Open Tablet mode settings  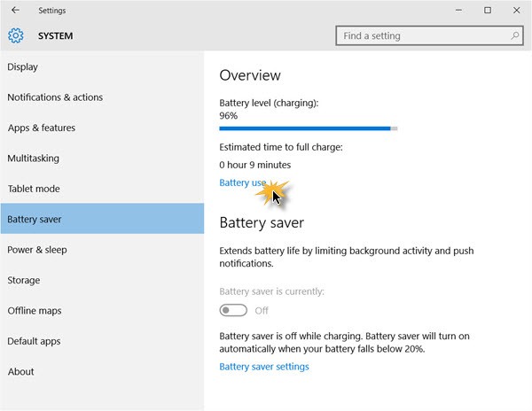pyautogui.click(x=102, y=189)
